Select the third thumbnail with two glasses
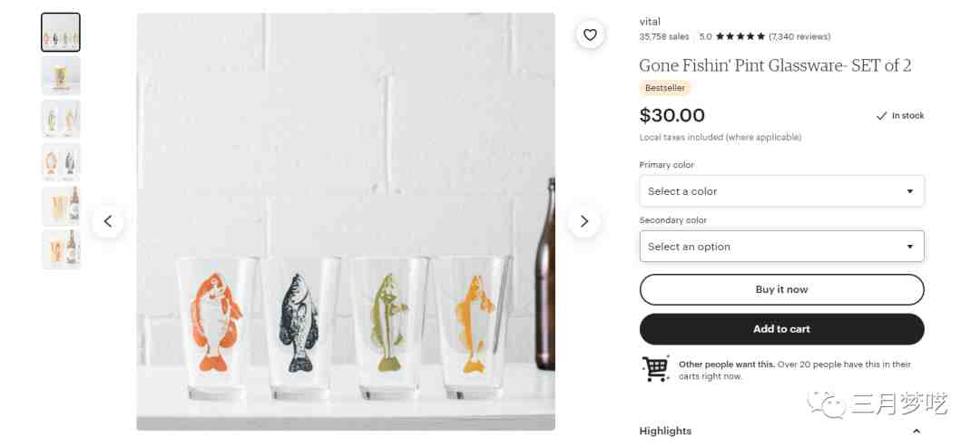This screenshot has width=980, height=447. 61,120
